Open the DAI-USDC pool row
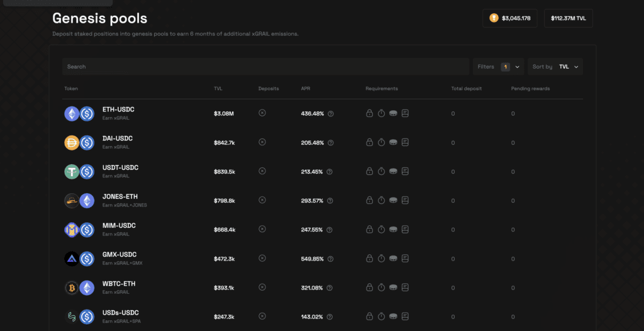Image resolution: width=644 pixels, height=331 pixels. (x=323, y=143)
